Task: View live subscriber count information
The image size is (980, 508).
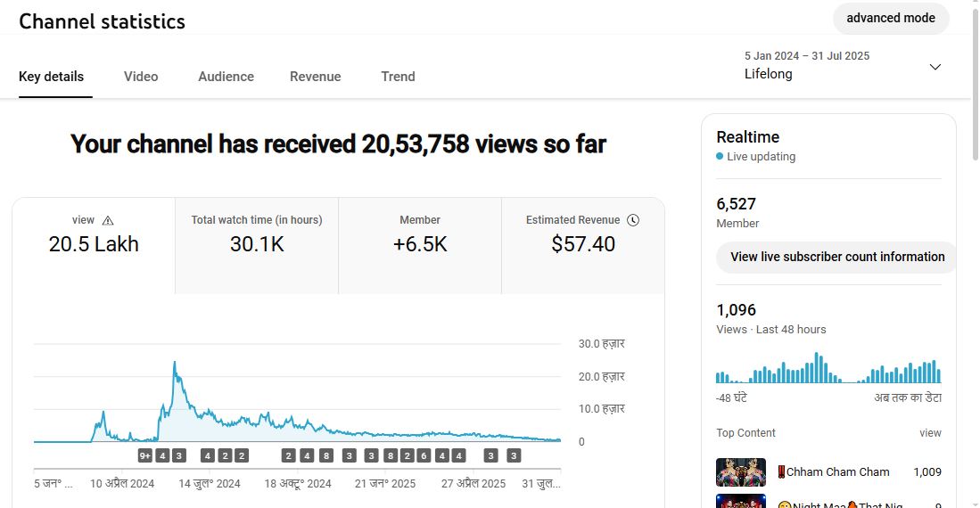Action: pos(836,257)
